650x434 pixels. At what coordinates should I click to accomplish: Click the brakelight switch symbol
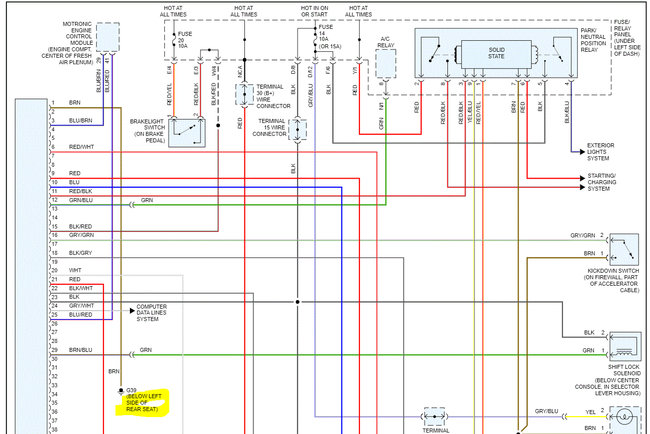(x=187, y=132)
